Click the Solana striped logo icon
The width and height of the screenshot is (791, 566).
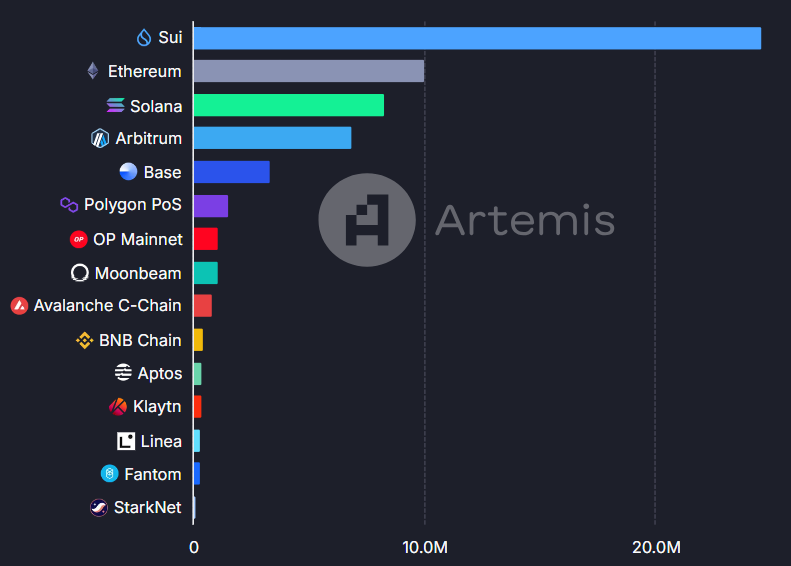click(x=116, y=105)
